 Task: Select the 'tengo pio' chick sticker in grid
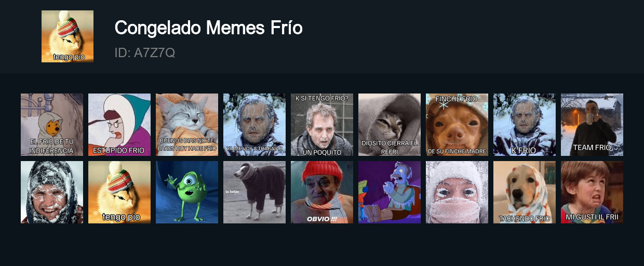pyautogui.click(x=119, y=192)
